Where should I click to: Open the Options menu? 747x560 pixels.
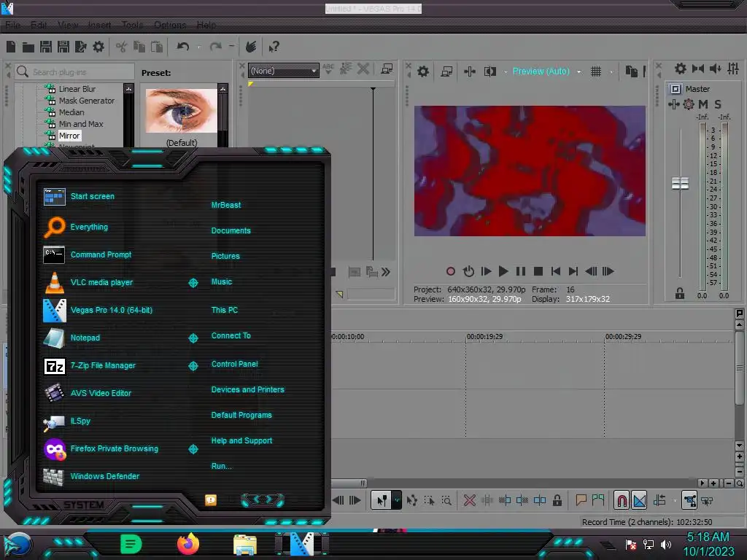coord(170,25)
